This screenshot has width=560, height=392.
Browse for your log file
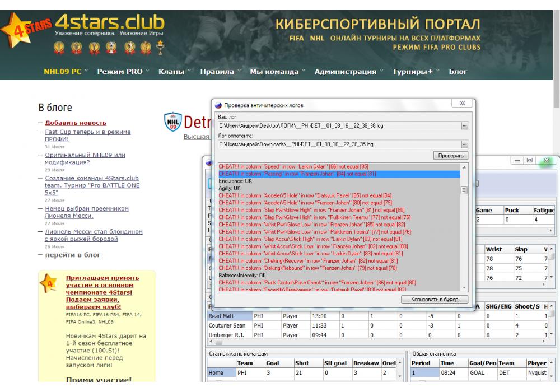click(x=464, y=126)
